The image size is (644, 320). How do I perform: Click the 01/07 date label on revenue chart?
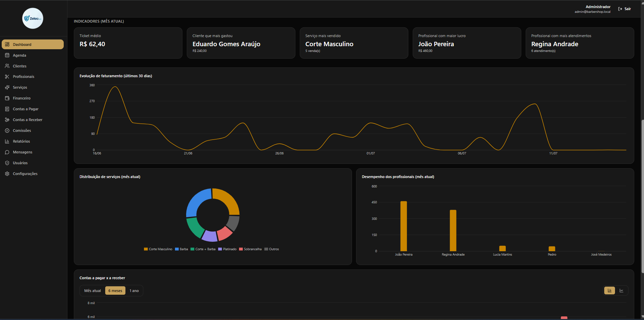click(371, 153)
